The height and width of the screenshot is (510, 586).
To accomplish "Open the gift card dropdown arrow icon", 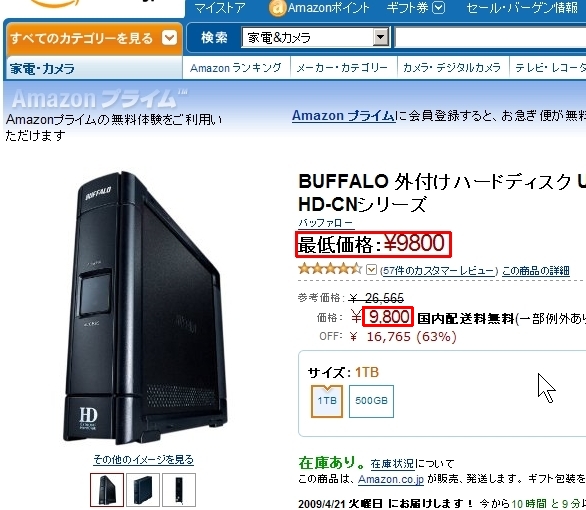I will tap(438, 7).
